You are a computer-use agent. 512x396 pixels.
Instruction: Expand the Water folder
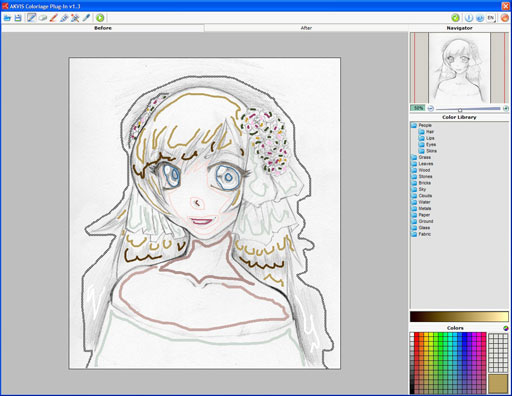point(421,202)
